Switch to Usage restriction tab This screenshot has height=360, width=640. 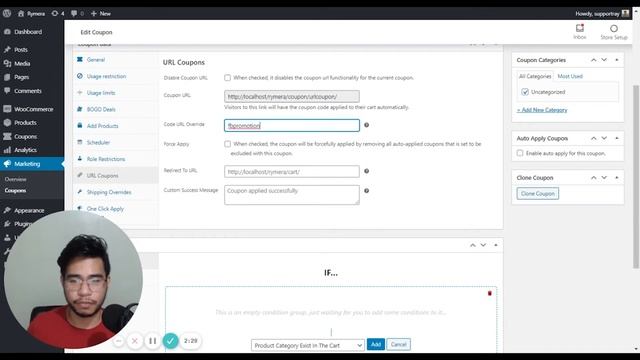106,76
